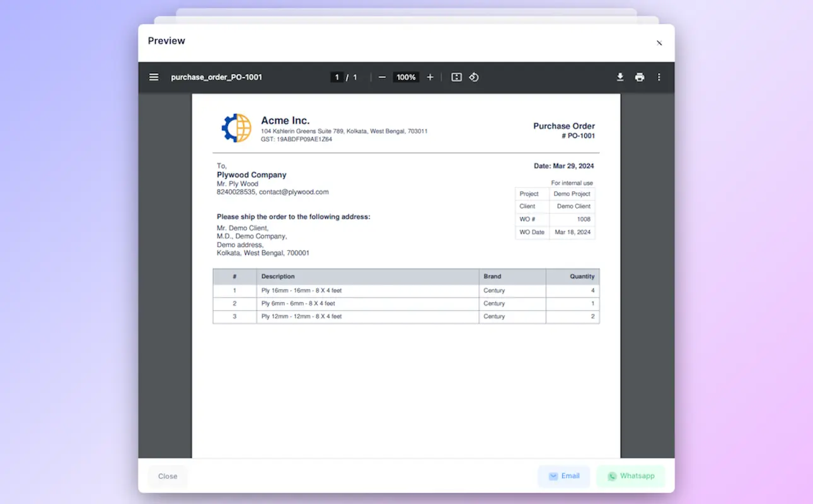
Task: Zoom in on the document
Action: pyautogui.click(x=430, y=77)
